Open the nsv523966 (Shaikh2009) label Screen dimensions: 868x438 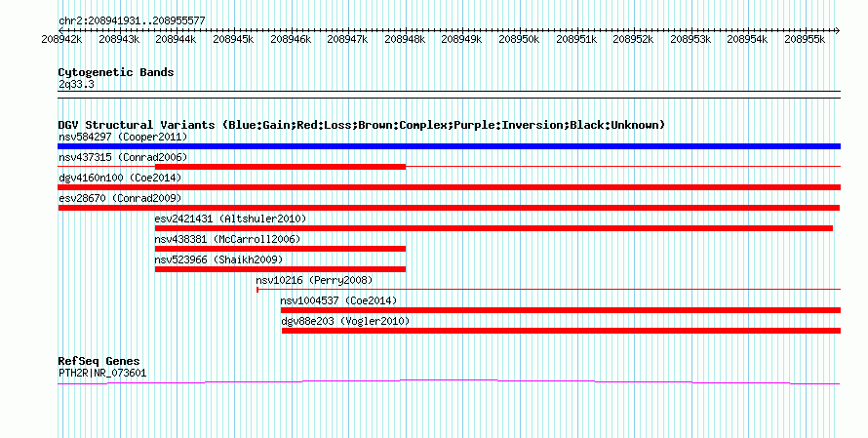tap(218, 260)
